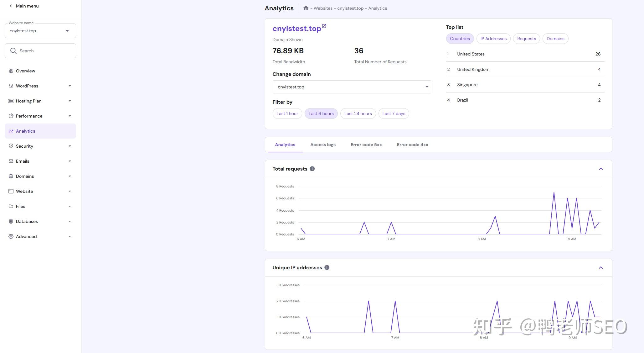Click the Unique IP addresses info icon

[x=327, y=267]
